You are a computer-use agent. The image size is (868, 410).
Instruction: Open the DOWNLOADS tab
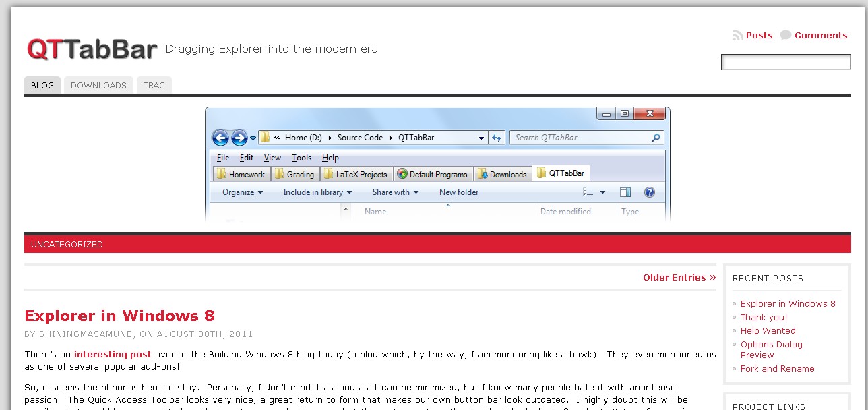pos(98,86)
